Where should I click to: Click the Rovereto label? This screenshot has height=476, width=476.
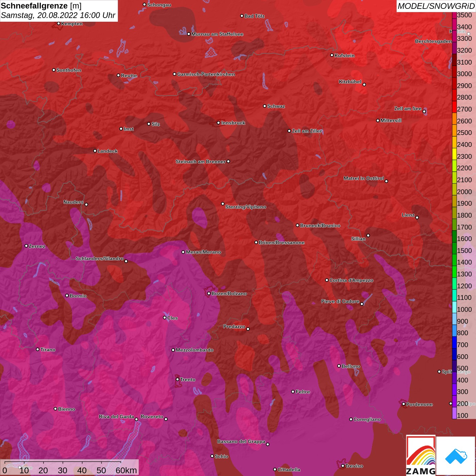click(152, 417)
